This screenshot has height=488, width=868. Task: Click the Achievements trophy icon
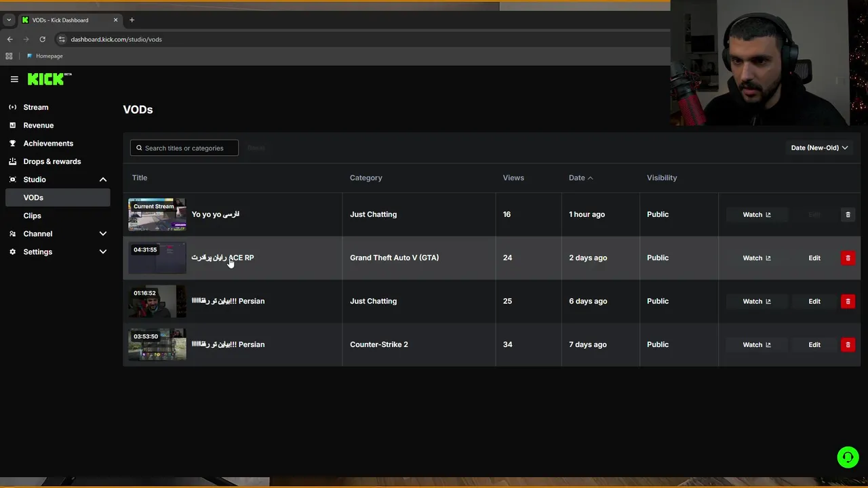click(x=13, y=143)
